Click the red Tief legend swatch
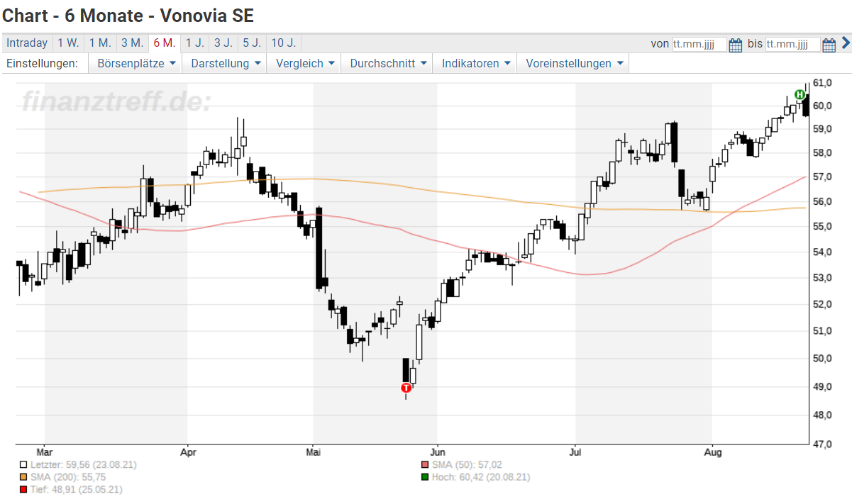 tap(24, 489)
